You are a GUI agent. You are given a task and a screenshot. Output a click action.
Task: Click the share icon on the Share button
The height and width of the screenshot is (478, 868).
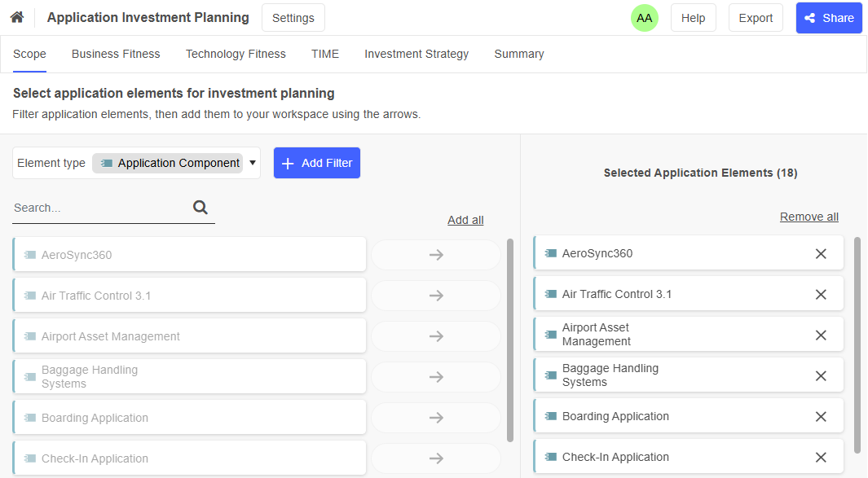(x=811, y=17)
